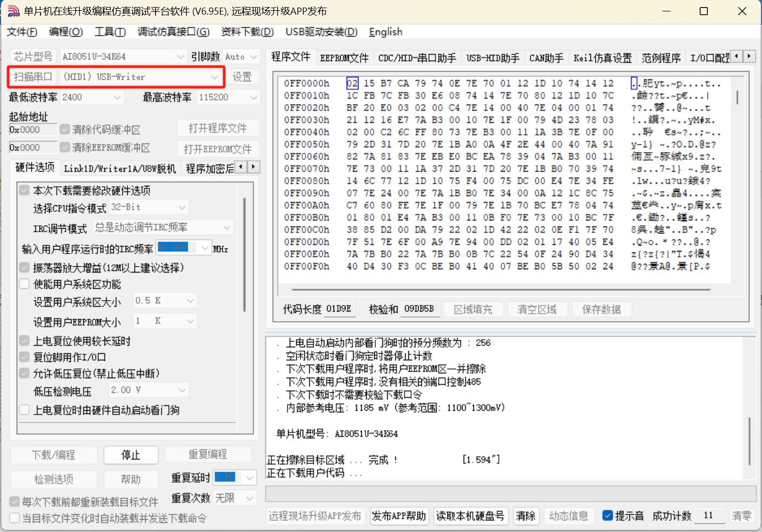762x532 pixels.
Task: Expand IRC调节模式 dropdown
Action: coord(227,227)
